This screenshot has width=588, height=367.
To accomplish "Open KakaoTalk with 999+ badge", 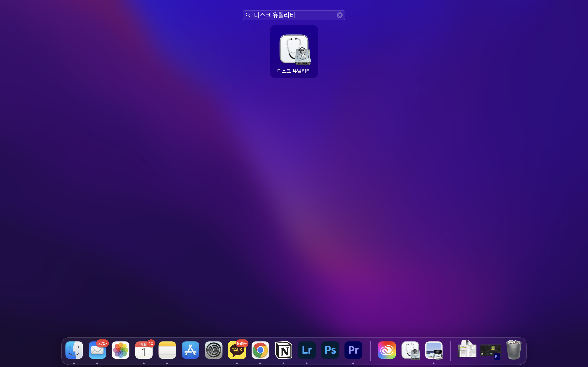I will point(237,350).
